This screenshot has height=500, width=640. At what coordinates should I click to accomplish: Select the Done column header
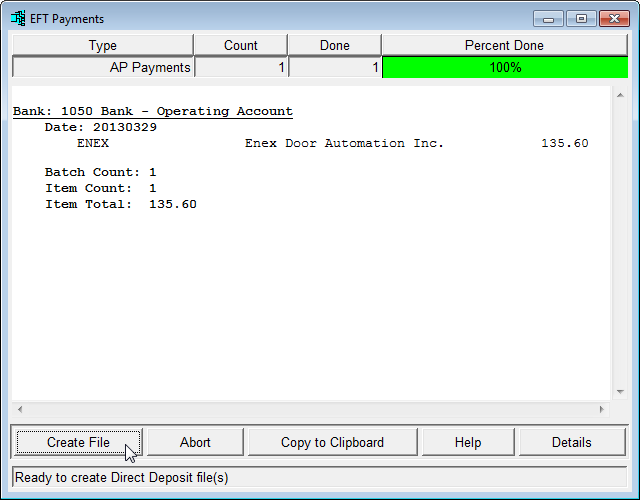pos(334,45)
